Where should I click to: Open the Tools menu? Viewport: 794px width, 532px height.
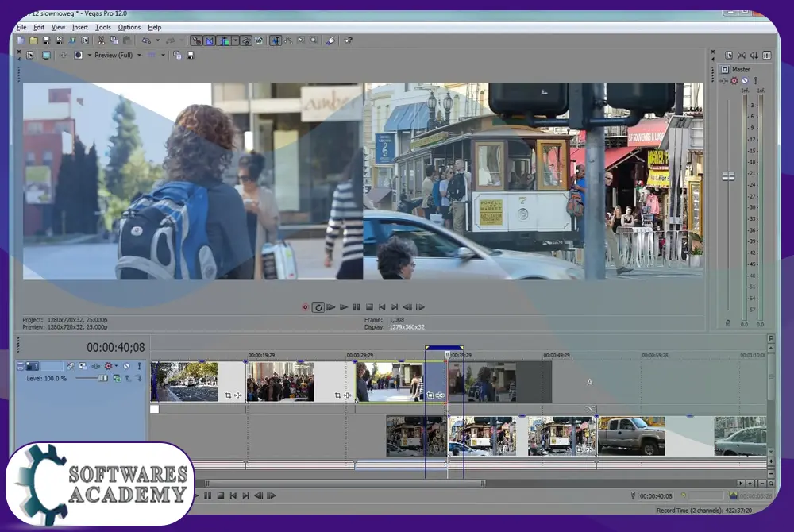point(102,27)
